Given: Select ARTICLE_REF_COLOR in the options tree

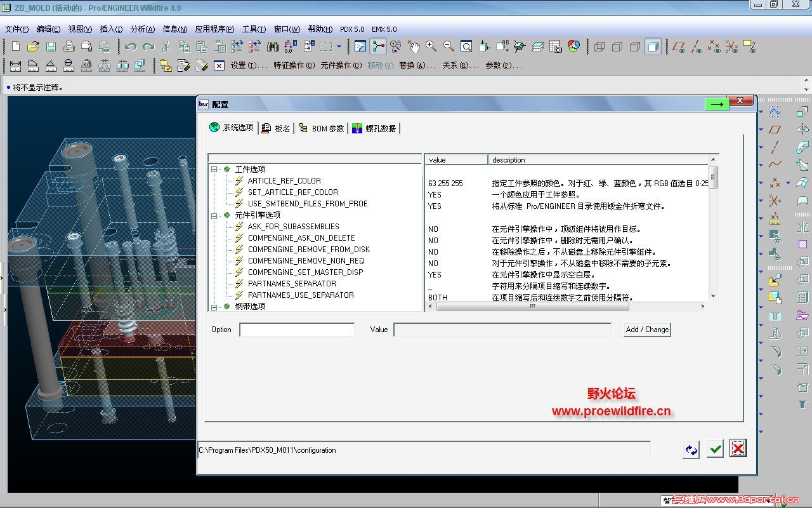Looking at the screenshot, I should (x=284, y=181).
